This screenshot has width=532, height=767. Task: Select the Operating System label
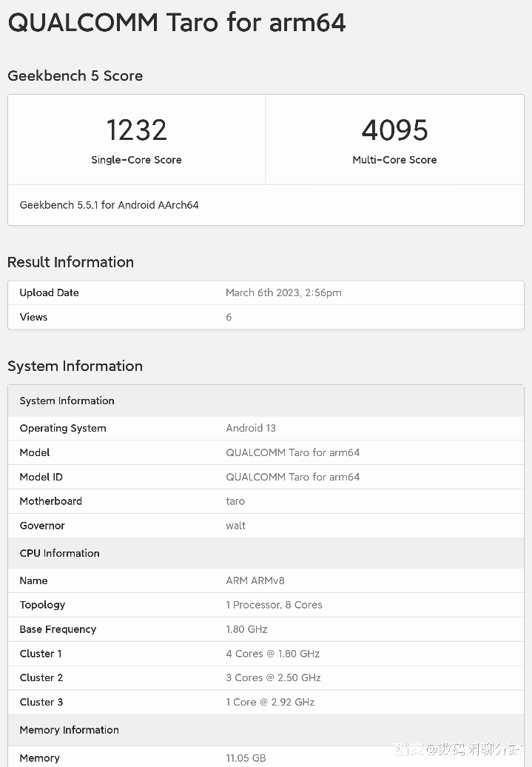click(63, 428)
